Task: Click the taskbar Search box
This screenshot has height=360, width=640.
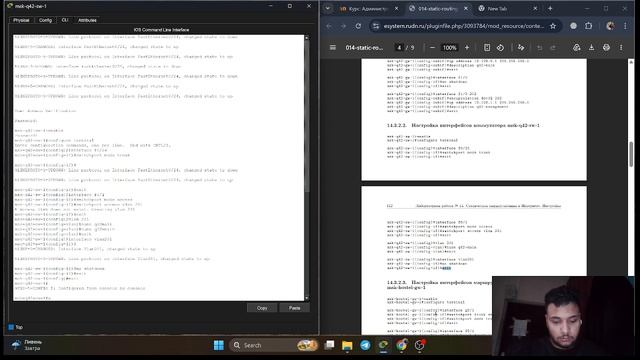Action: (x=273, y=345)
